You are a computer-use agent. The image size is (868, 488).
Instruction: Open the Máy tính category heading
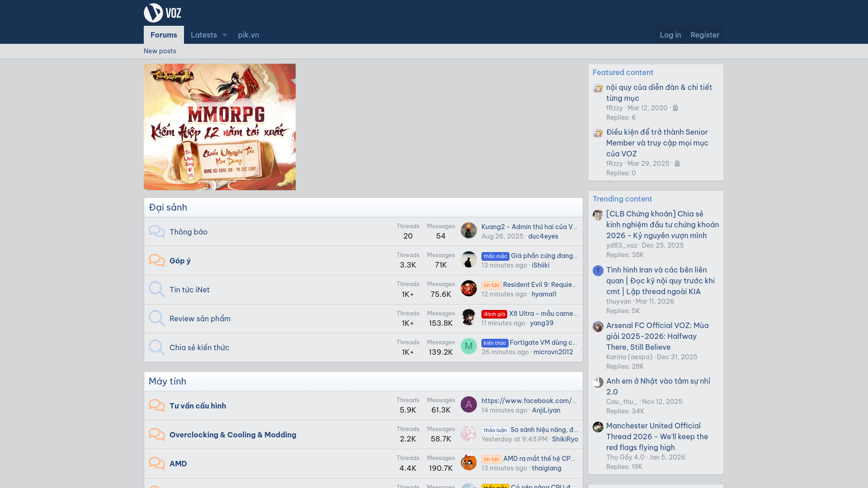tap(167, 381)
